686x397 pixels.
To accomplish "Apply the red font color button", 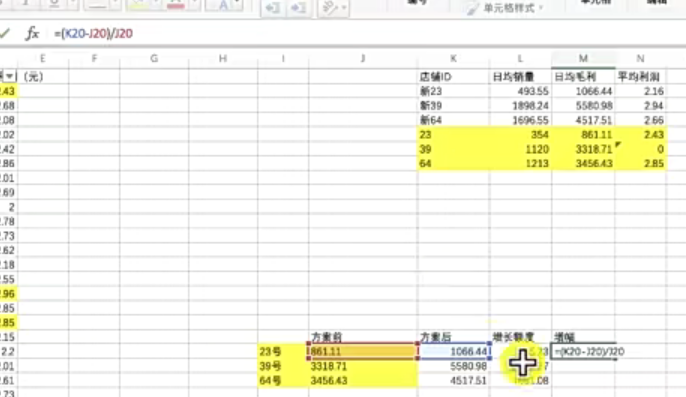I will (x=176, y=5).
